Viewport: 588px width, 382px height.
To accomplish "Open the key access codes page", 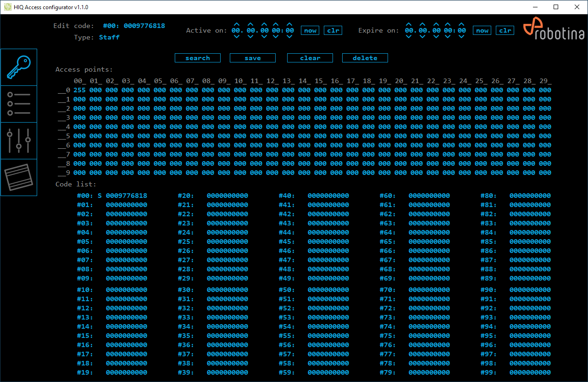I will tap(19, 67).
